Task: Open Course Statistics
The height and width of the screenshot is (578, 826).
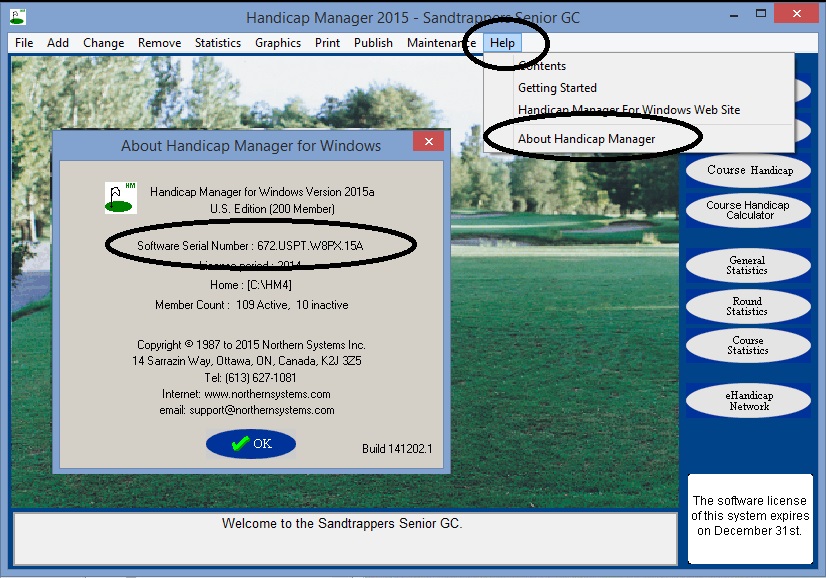Action: click(748, 345)
